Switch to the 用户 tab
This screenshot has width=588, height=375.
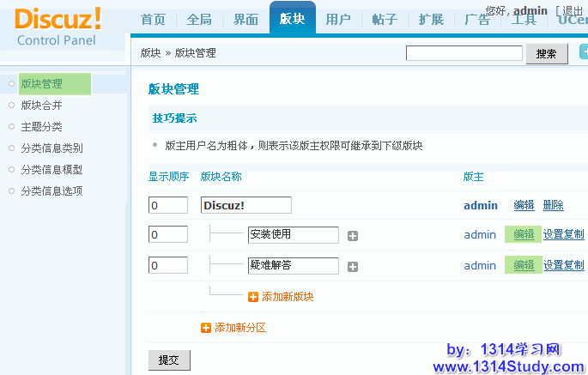[x=338, y=21]
